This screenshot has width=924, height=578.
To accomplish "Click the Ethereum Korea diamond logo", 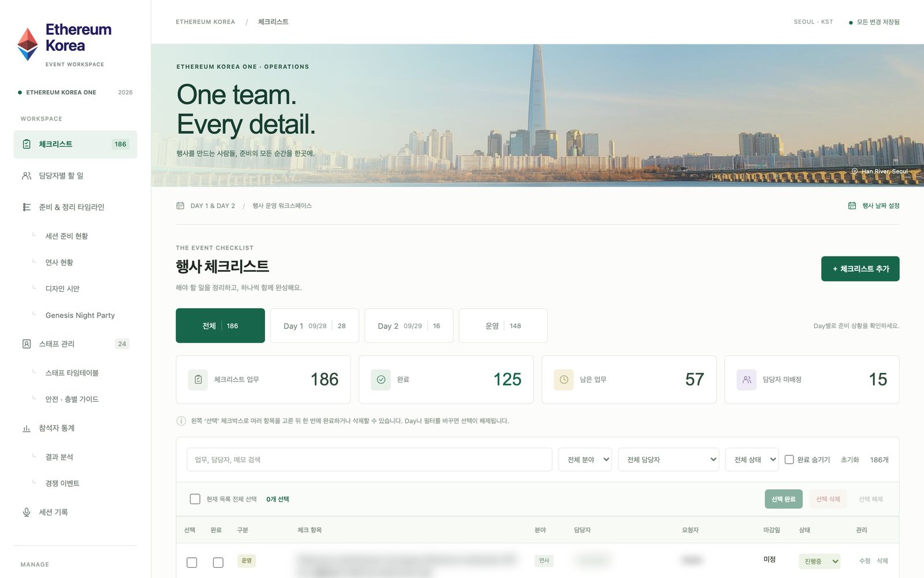I will (28, 44).
